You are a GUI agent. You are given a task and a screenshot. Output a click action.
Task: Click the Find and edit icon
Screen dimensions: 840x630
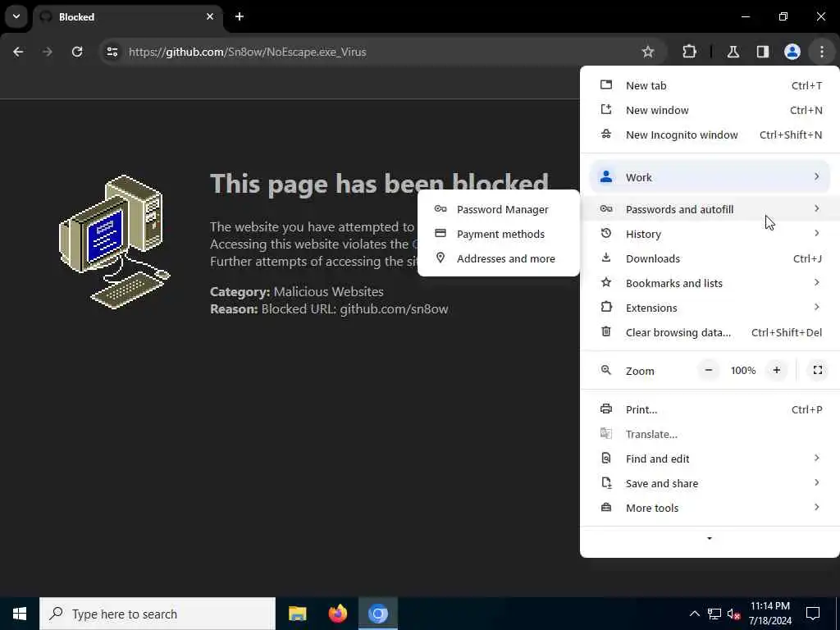click(606, 458)
